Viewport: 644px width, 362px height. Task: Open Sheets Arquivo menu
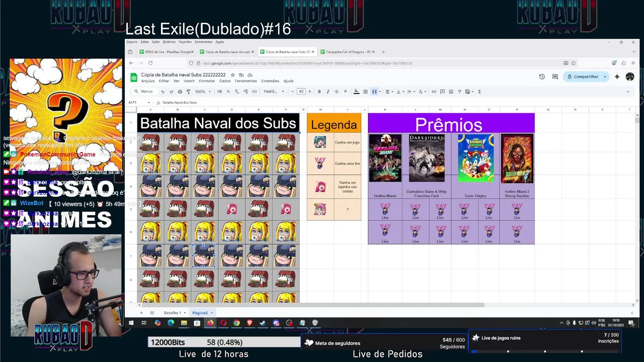pos(148,81)
